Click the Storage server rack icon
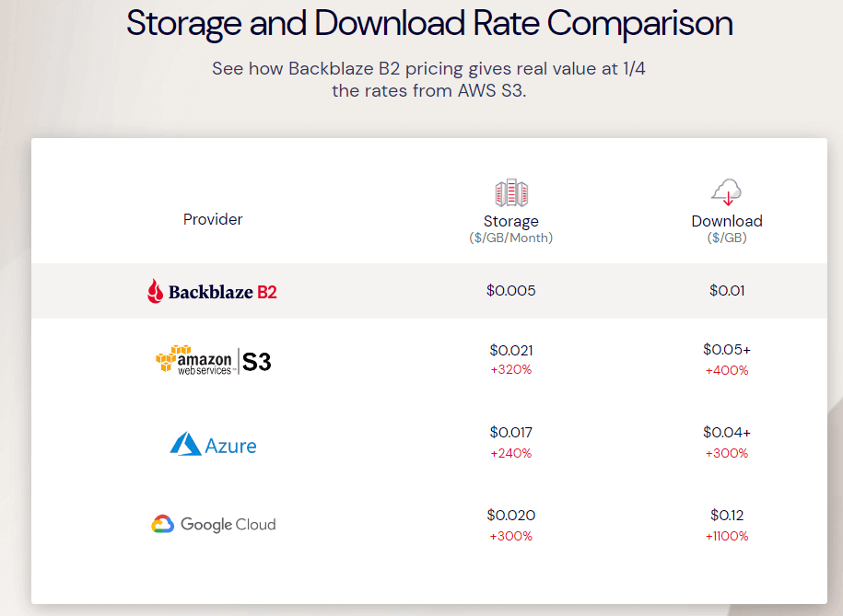843x616 pixels. [x=510, y=193]
